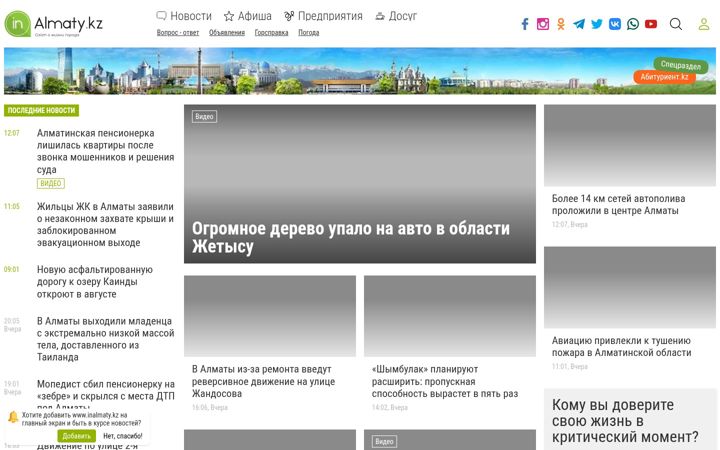Open news about младенца с низкой массой тела
This screenshot has width=720, height=450.
tap(106, 339)
